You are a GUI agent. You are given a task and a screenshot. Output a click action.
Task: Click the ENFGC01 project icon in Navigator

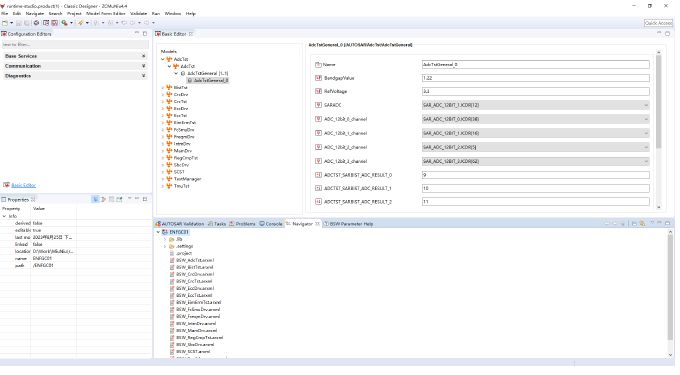click(x=165, y=232)
